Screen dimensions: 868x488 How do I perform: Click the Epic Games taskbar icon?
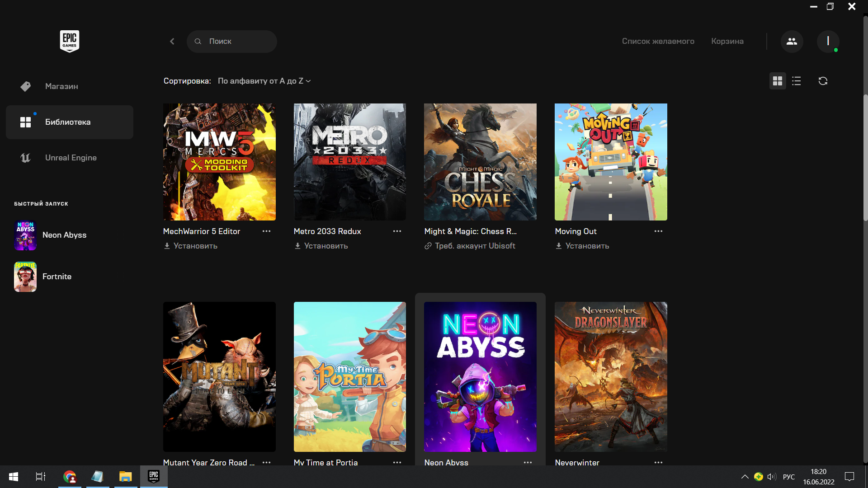[154, 477]
